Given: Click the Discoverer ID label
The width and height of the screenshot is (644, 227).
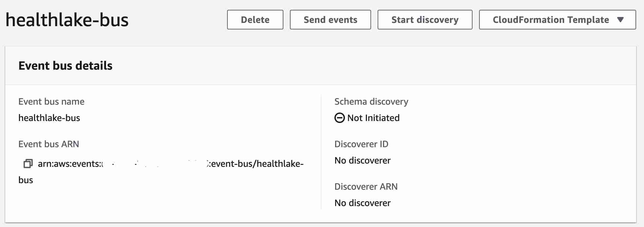Looking at the screenshot, I should tap(361, 144).
